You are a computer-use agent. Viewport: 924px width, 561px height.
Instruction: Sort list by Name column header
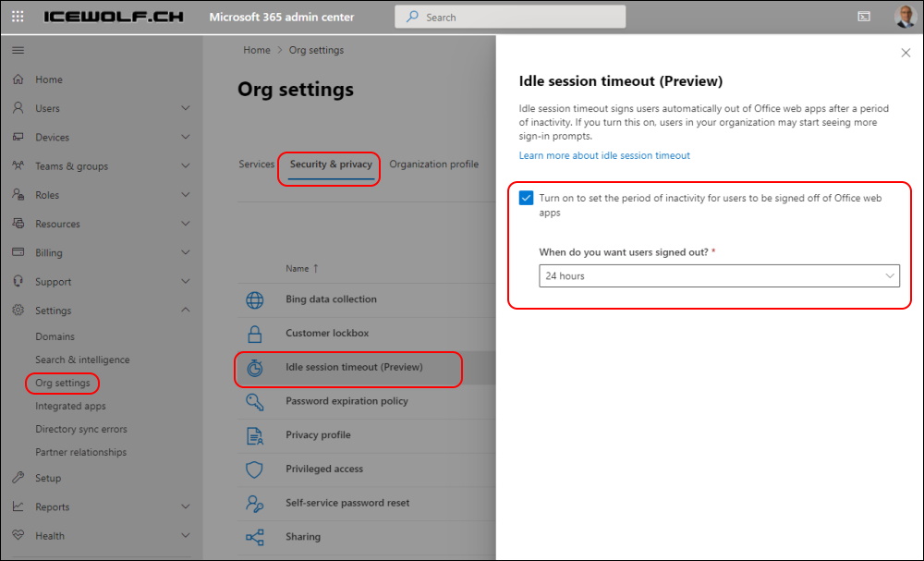tap(302, 269)
